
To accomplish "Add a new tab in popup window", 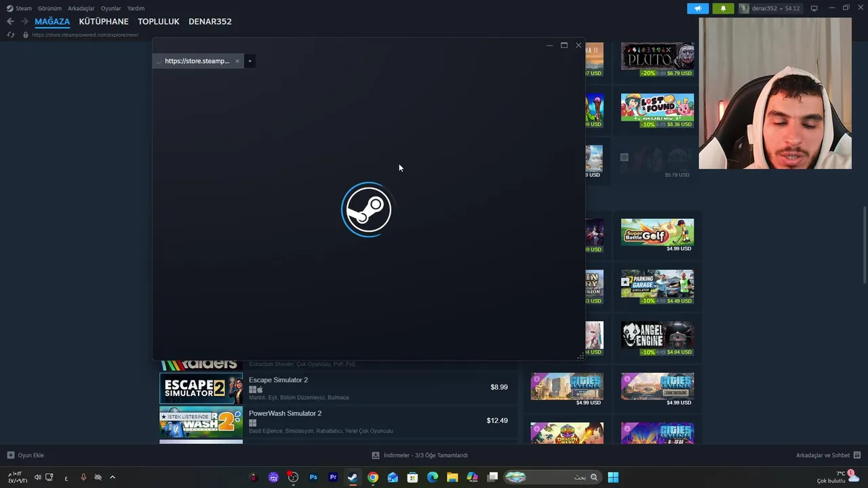I will point(250,61).
